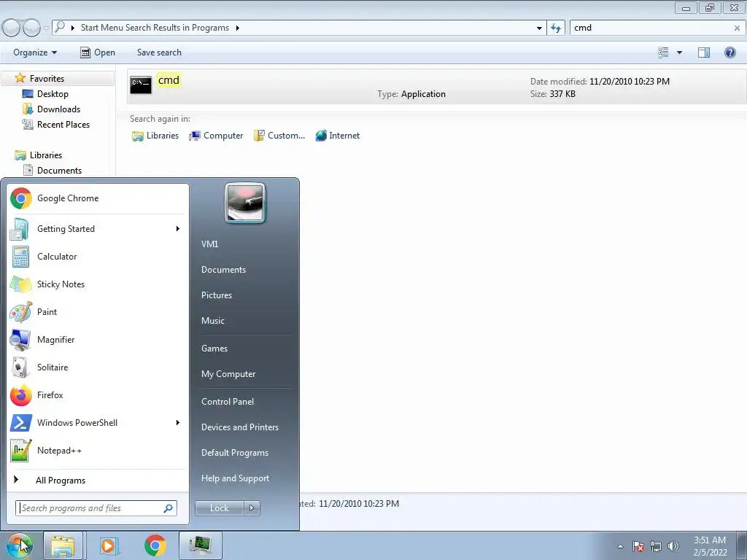Change view with the views icon
The image size is (747, 560).
pos(663,52)
